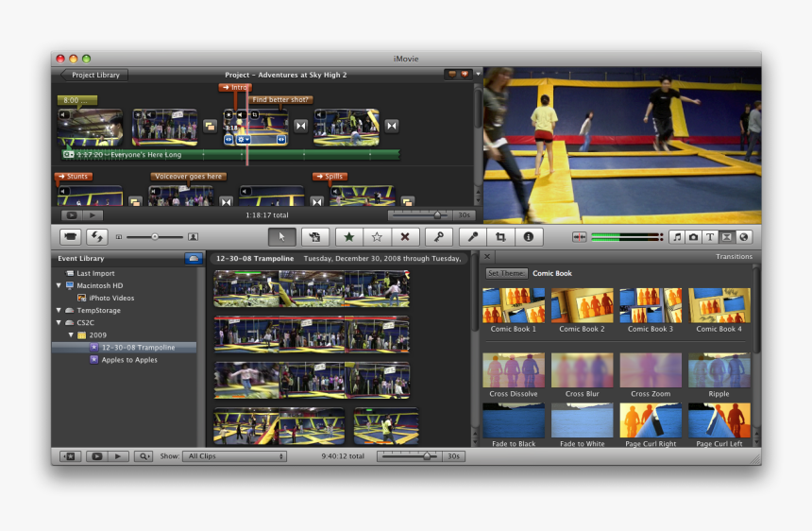This screenshot has width=812, height=531.
Task: Collapse the TempStorage drive node
Action: (59, 310)
